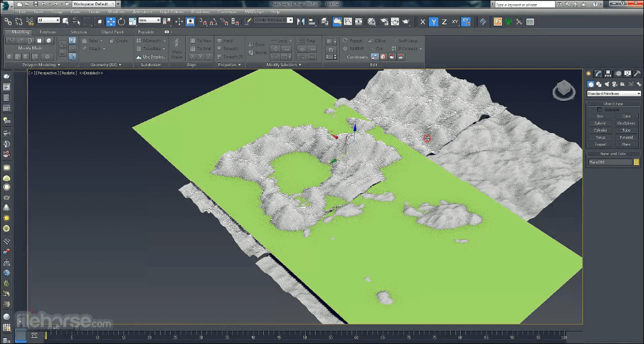Click the Bind to Space Warp icon
644x344 pixels.
pos(30,21)
